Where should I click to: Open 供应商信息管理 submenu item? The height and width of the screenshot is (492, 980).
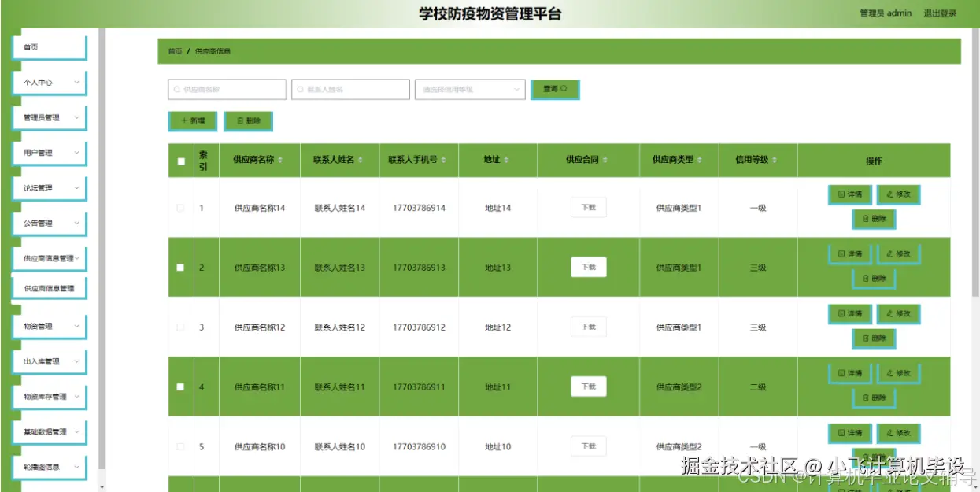tap(49, 288)
